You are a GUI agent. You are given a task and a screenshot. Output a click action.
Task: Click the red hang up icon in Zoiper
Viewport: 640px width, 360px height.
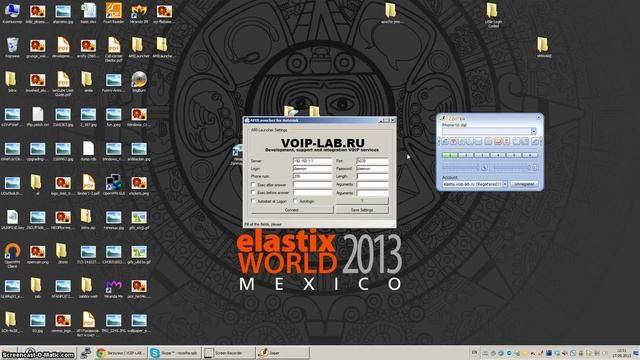(x=453, y=141)
